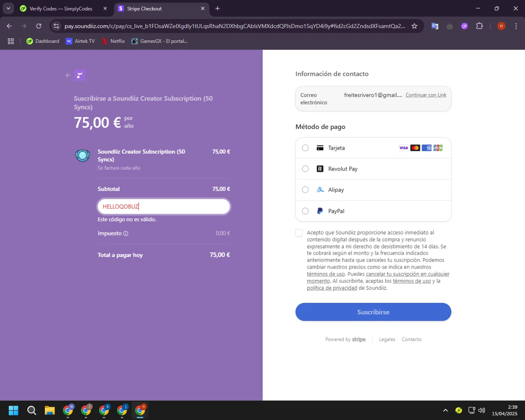
Task: Click the promo code field with HELLOQOBUZ
Action: 164,206
